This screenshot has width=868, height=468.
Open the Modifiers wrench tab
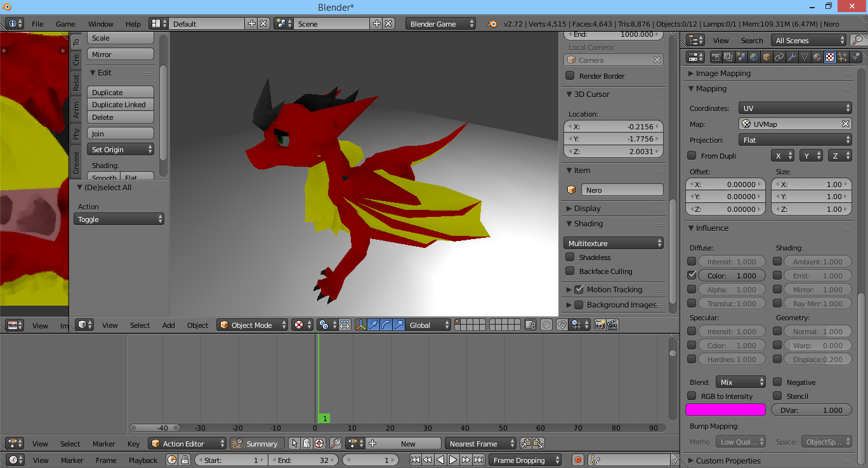tap(792, 57)
